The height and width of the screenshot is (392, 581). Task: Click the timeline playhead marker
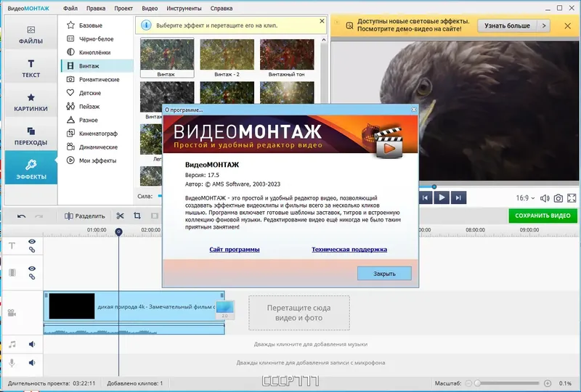[118, 232]
